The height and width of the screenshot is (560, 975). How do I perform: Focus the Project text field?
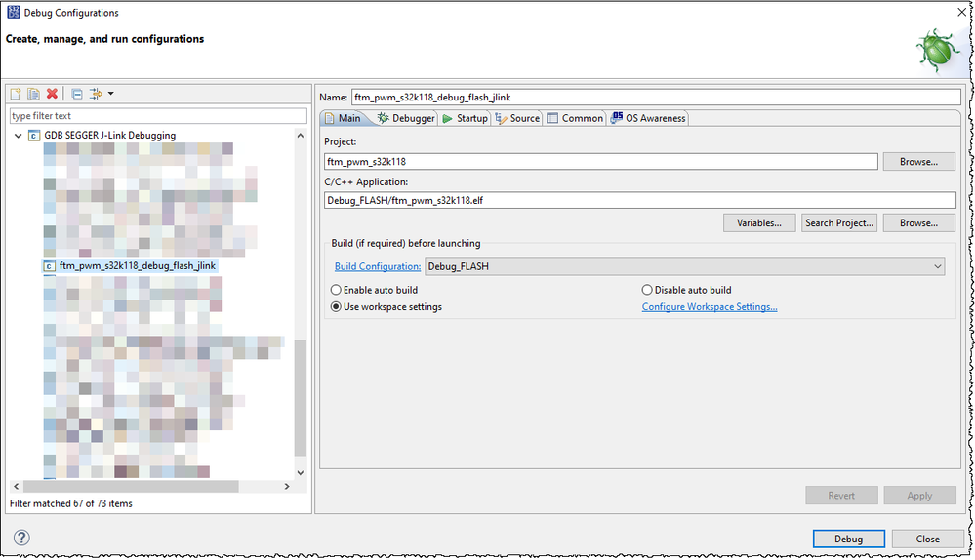[x=600, y=162]
